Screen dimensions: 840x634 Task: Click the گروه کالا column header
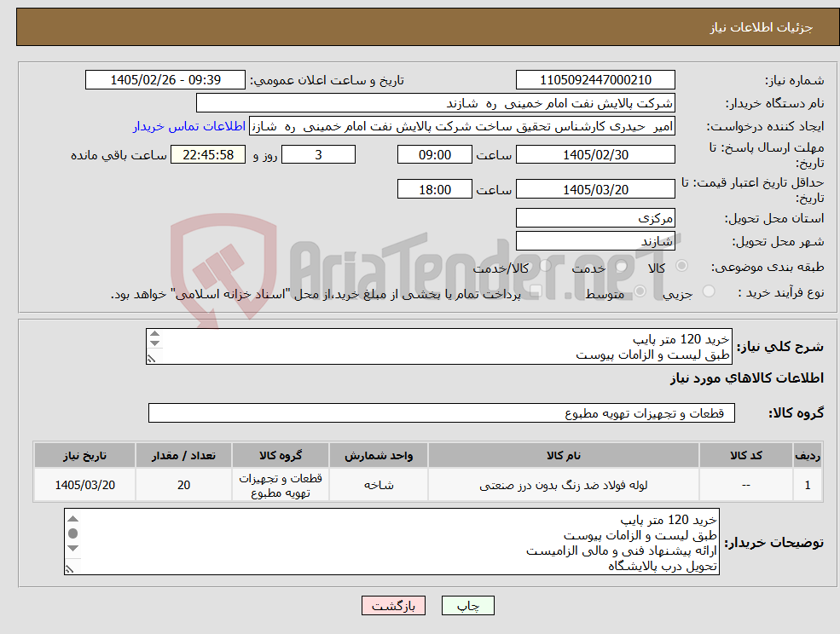[281, 455]
